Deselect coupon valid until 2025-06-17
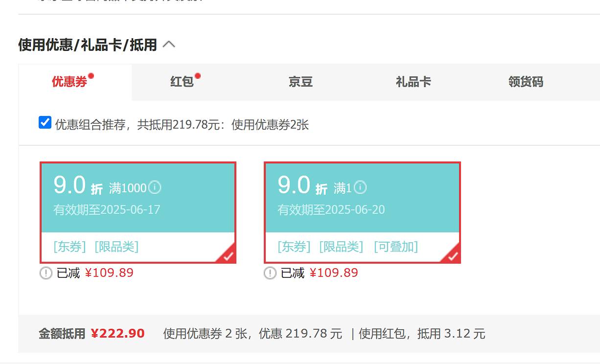The height and width of the screenshot is (364, 600). pyautogui.click(x=138, y=212)
